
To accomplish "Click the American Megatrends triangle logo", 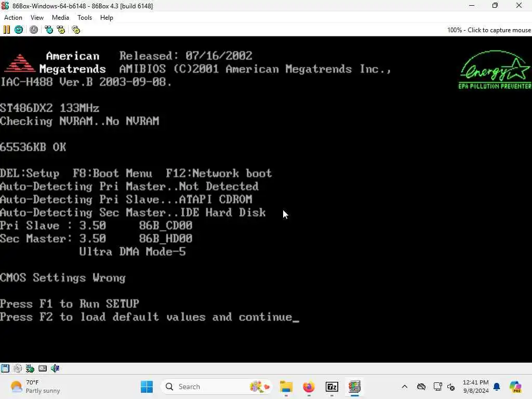I will (20, 63).
